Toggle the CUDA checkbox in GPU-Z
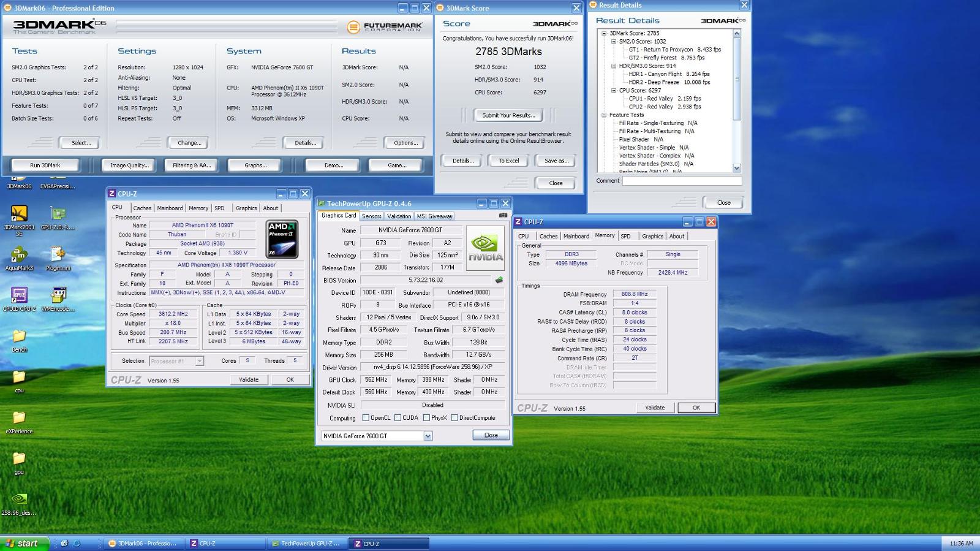Screen dimensions: 980x551 tap(398, 418)
